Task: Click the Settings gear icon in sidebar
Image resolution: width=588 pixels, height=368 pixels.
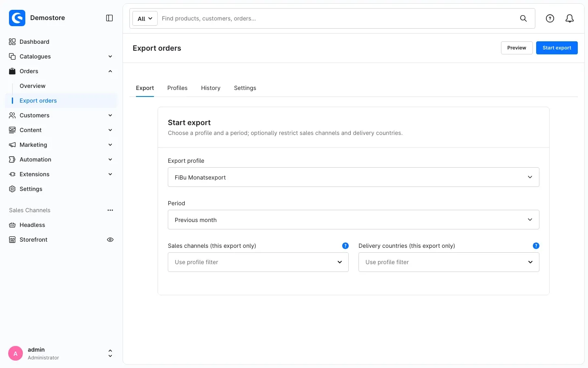Action: pyautogui.click(x=12, y=189)
